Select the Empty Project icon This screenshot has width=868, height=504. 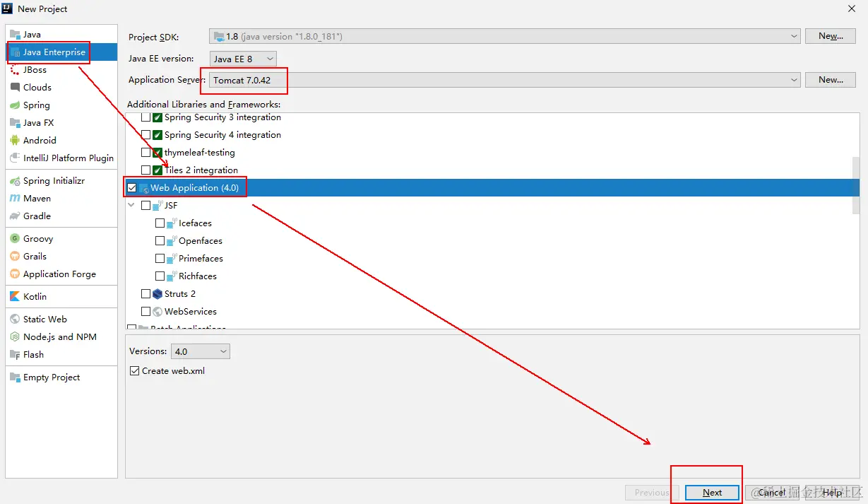pyautogui.click(x=15, y=377)
